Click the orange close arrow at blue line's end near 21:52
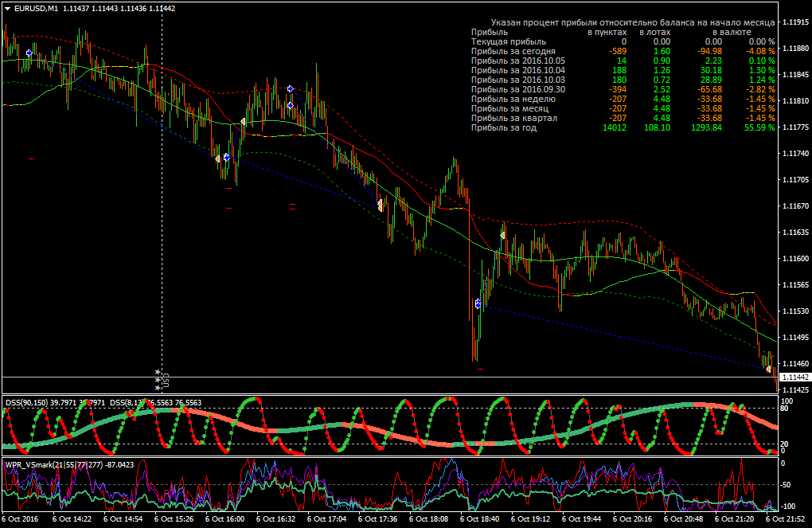The width and height of the screenshot is (812, 528). [768, 369]
